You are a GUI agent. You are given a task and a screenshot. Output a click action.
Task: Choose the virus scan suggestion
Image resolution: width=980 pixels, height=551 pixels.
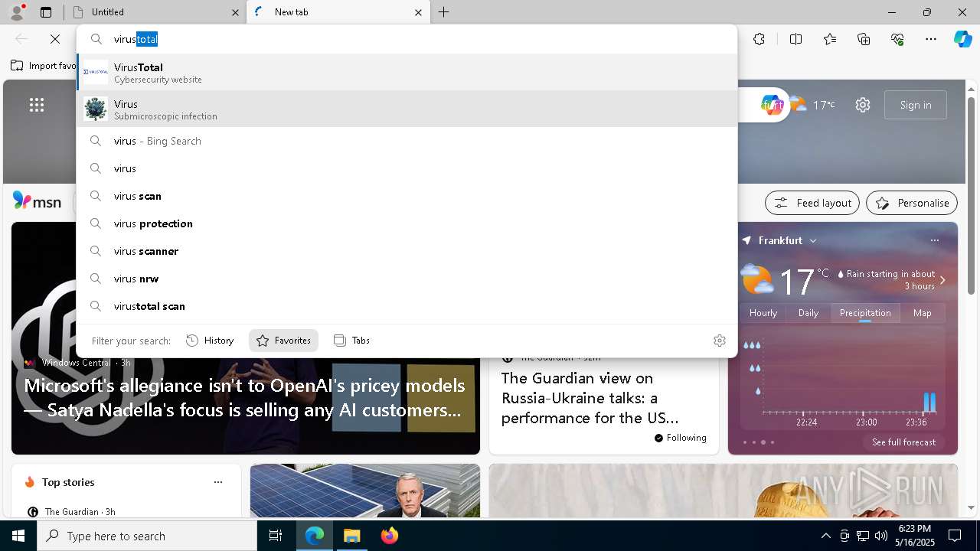pyautogui.click(x=407, y=196)
